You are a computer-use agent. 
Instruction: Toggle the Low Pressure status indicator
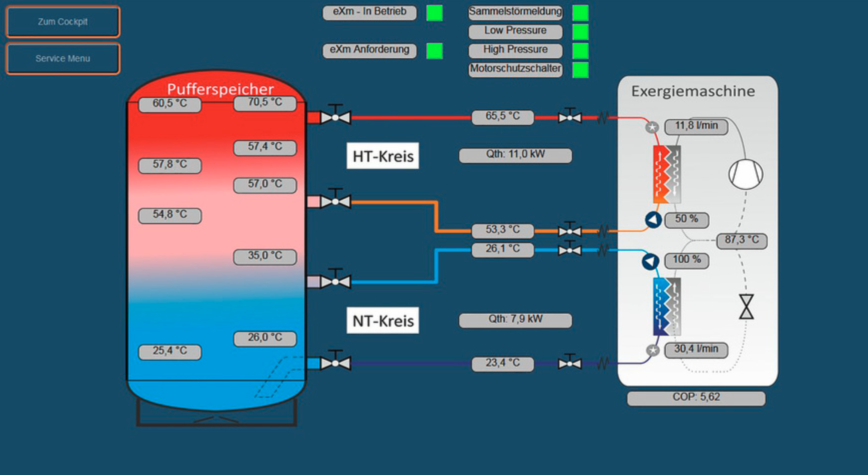click(x=580, y=32)
